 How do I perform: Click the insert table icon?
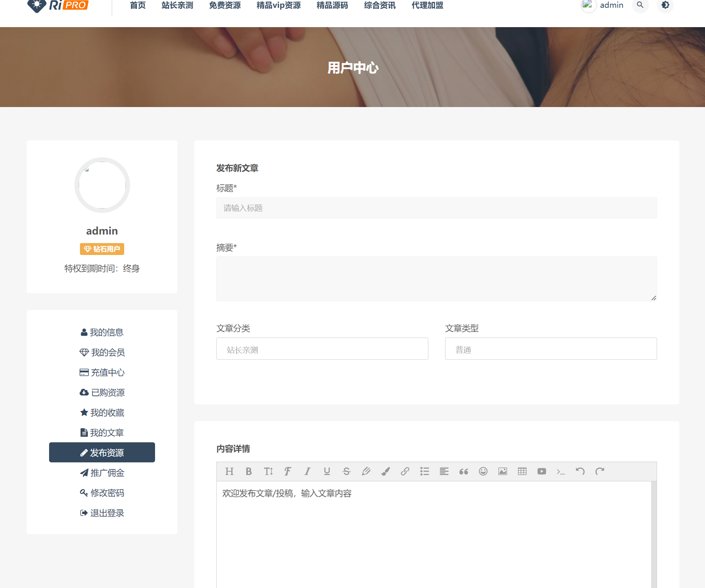click(522, 472)
